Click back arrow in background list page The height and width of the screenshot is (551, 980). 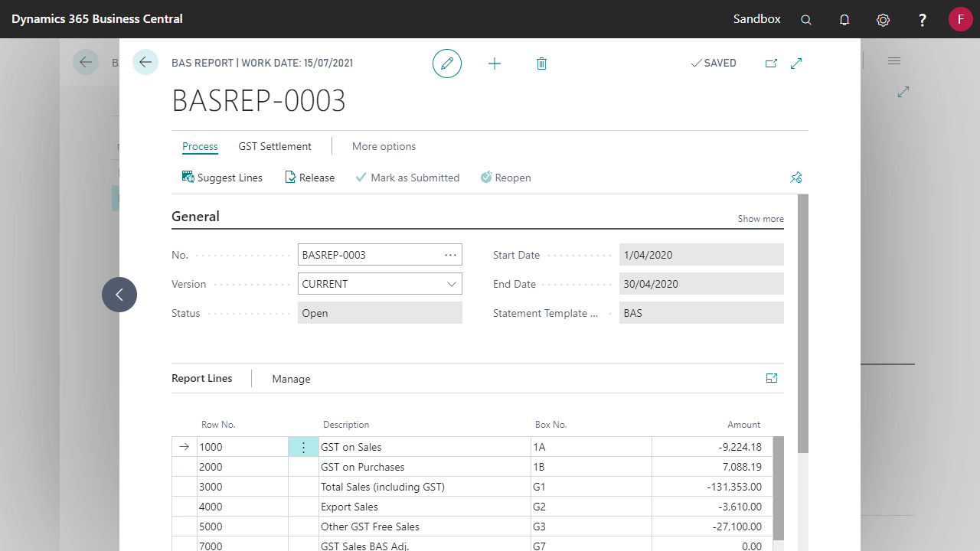click(x=86, y=62)
